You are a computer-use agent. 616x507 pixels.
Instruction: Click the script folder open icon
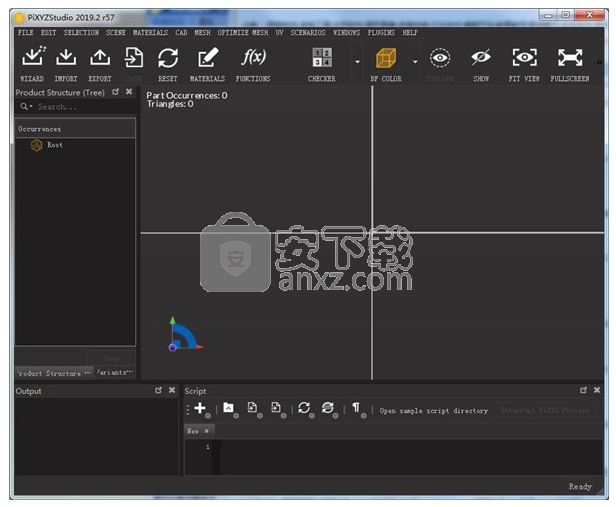click(229, 408)
